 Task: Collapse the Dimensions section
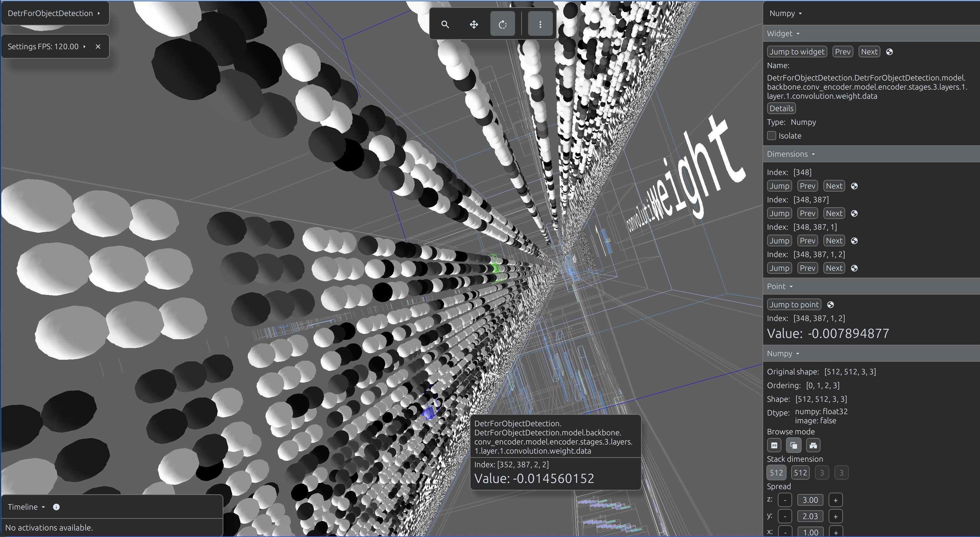(791, 154)
